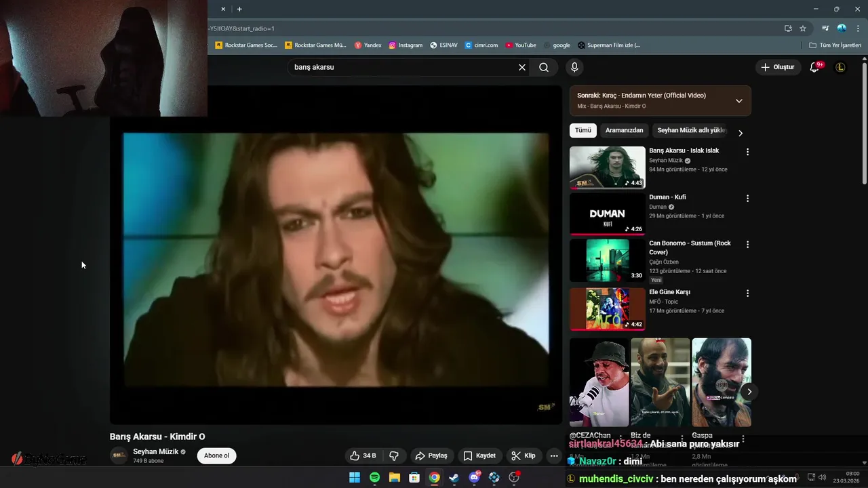
Task: Save the video with Kaydet
Action: 479,455
